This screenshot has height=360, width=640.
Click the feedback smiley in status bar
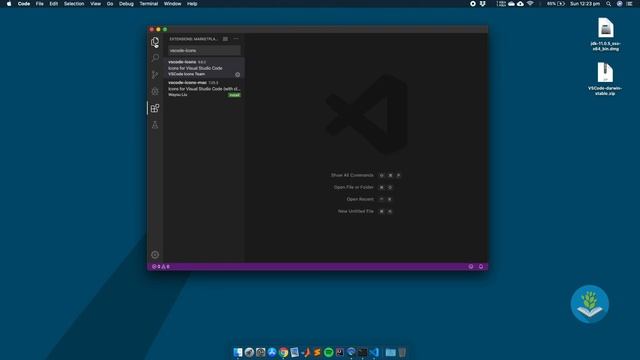(x=471, y=267)
